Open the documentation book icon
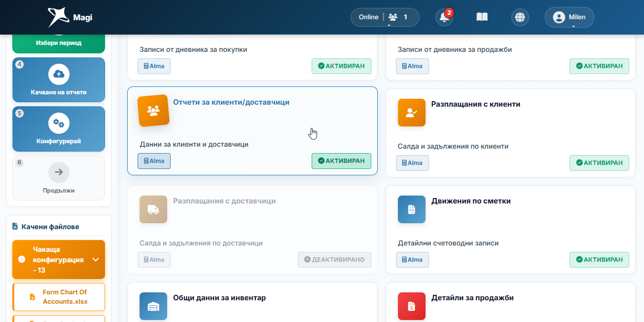This screenshot has height=322, width=644. [482, 17]
